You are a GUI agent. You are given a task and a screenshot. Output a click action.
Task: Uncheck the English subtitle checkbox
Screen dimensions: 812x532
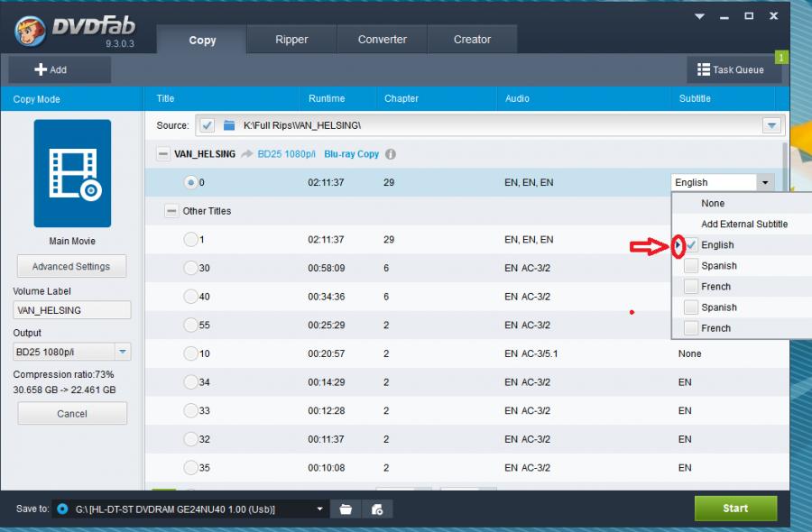(691, 244)
